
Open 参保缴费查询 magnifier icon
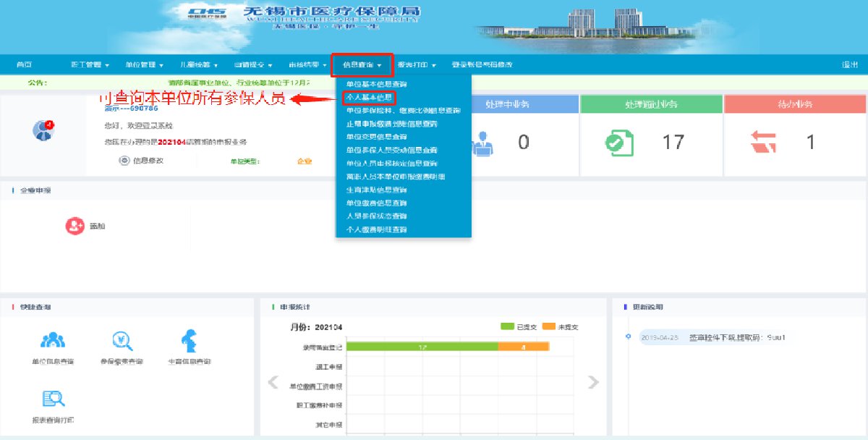pyautogui.click(x=121, y=340)
